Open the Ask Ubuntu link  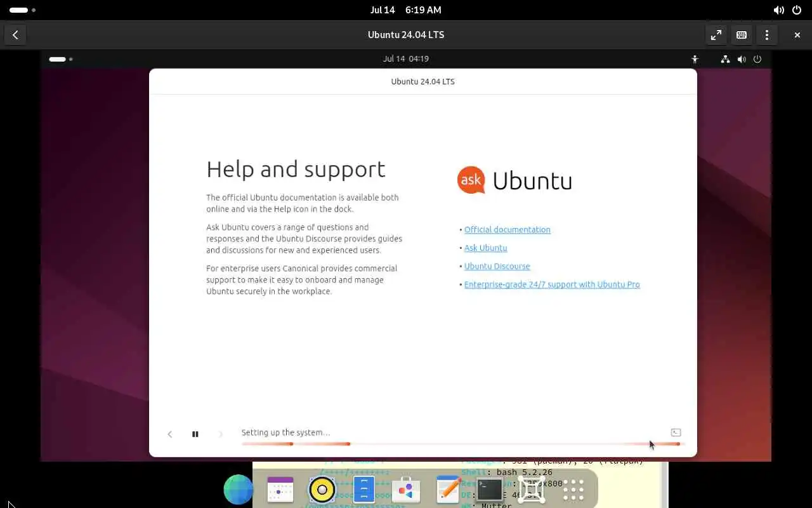[x=486, y=248]
